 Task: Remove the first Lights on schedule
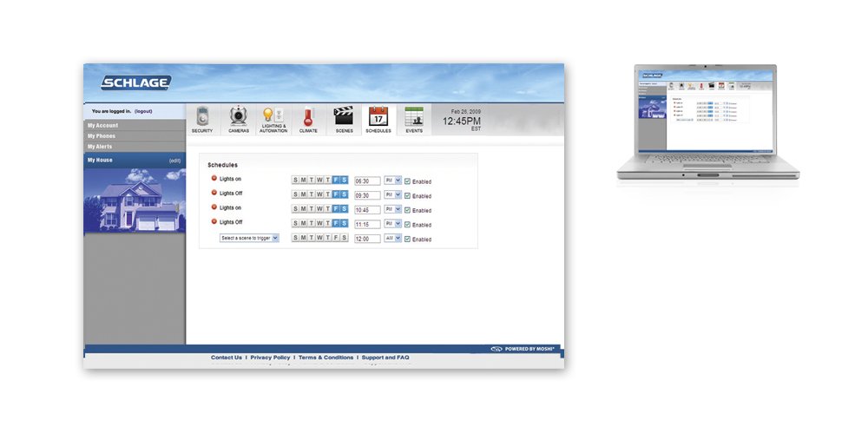click(x=214, y=179)
